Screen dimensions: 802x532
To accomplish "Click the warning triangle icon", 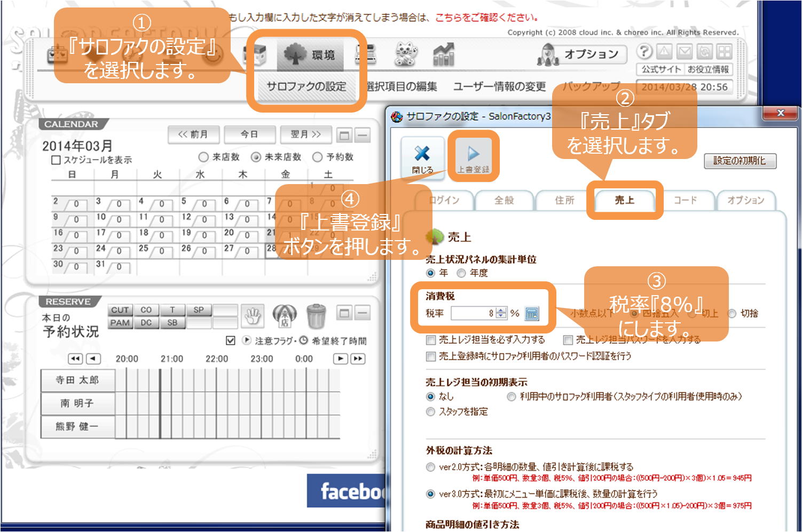I will click(x=664, y=52).
